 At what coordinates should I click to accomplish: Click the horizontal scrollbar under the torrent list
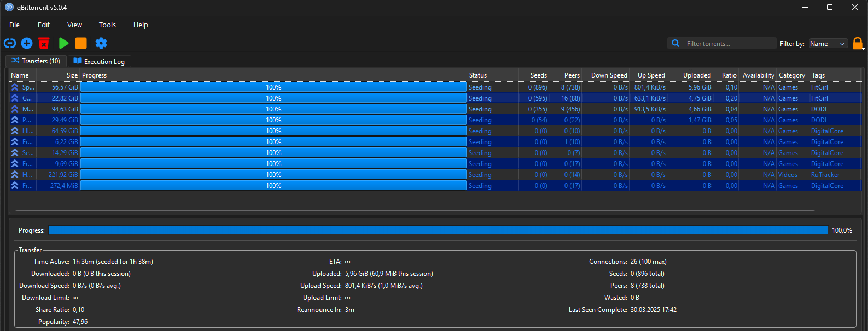click(x=415, y=210)
